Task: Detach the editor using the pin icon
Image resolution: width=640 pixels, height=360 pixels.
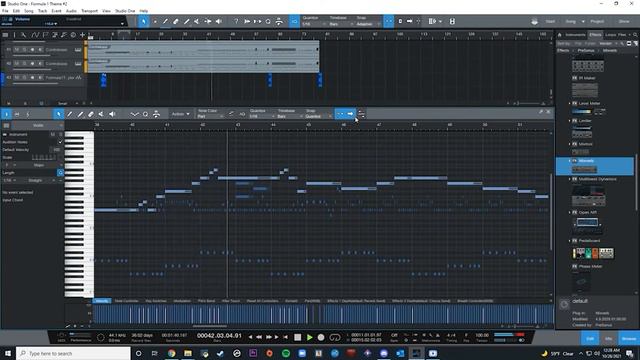Action: 541,112
